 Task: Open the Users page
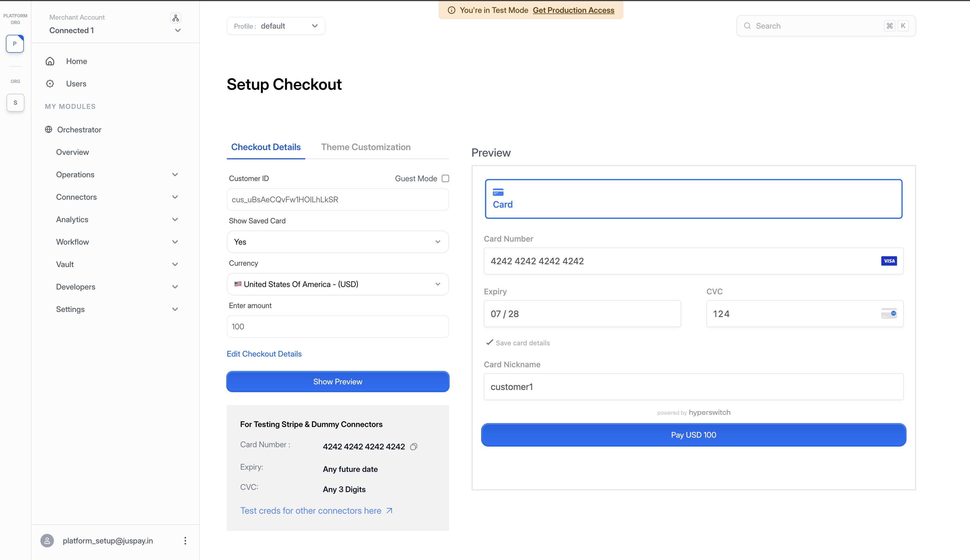[76, 83]
